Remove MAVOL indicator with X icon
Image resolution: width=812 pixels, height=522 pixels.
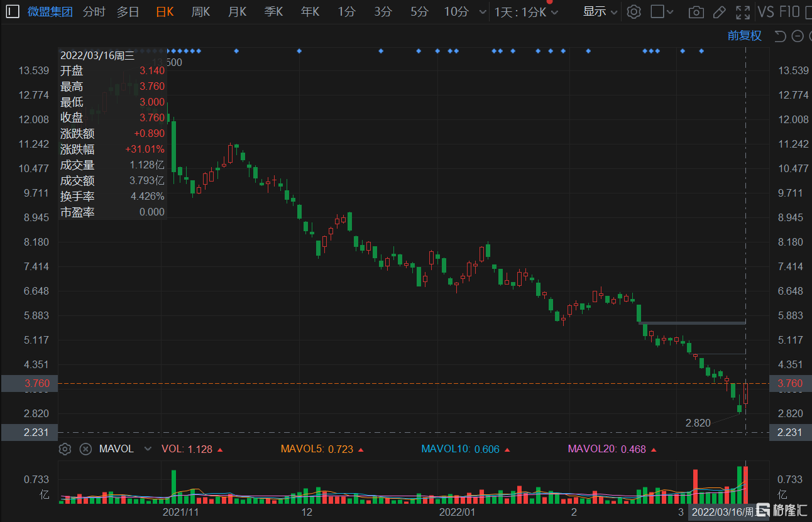coord(86,449)
